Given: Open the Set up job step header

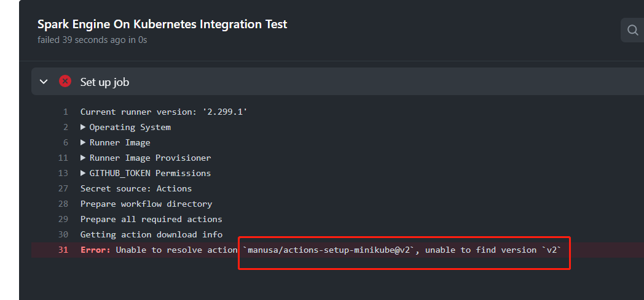Looking at the screenshot, I should point(337,82).
